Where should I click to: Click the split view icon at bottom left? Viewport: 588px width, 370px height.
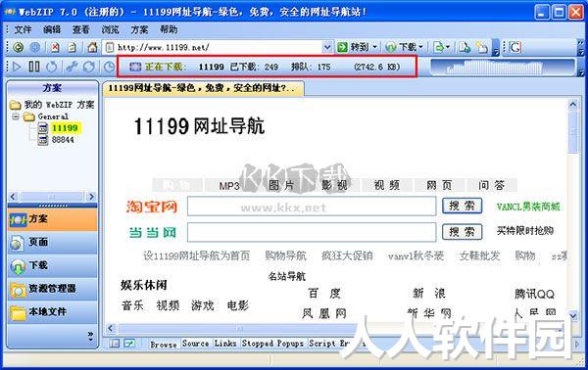[114, 343]
